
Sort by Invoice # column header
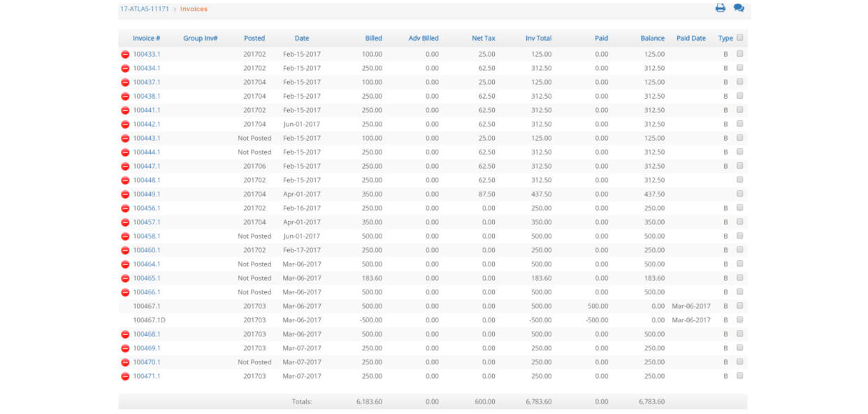147,38
